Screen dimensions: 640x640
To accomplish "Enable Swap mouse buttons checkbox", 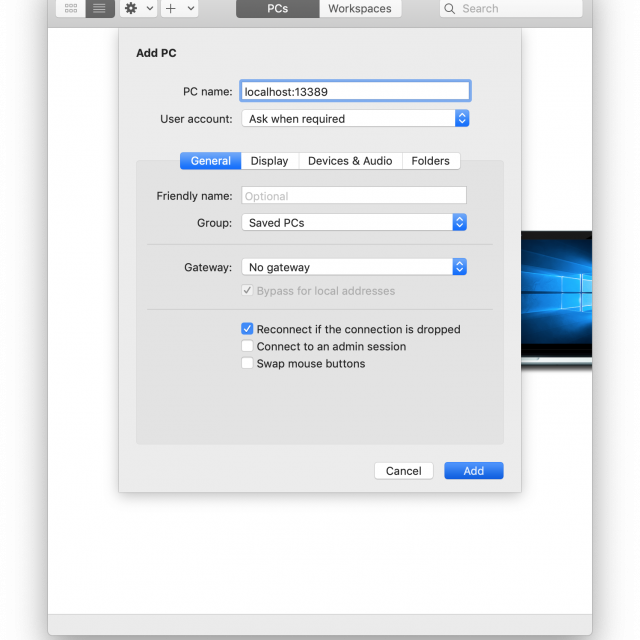I will pyautogui.click(x=247, y=363).
